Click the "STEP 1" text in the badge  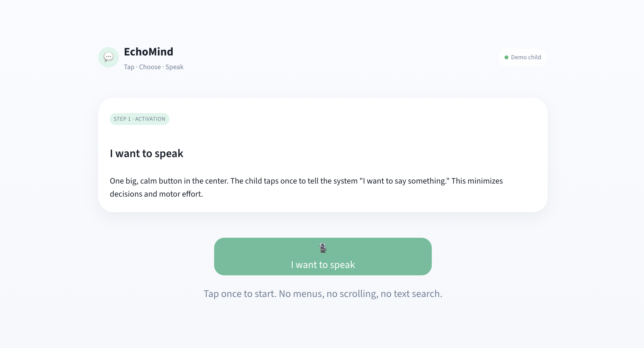[122, 119]
